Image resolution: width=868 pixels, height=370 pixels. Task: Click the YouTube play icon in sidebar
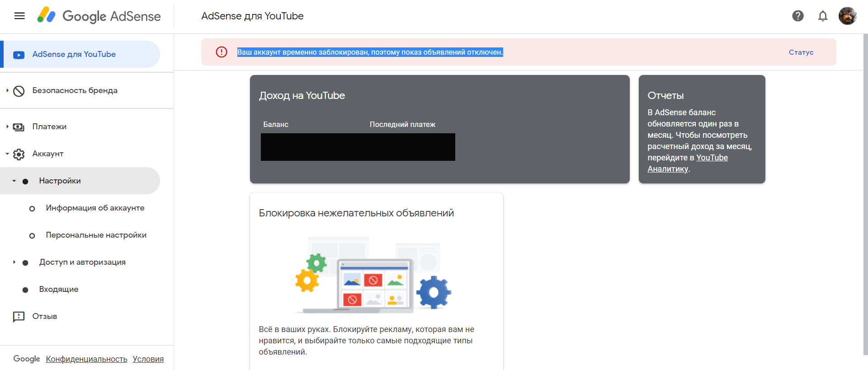tap(19, 55)
